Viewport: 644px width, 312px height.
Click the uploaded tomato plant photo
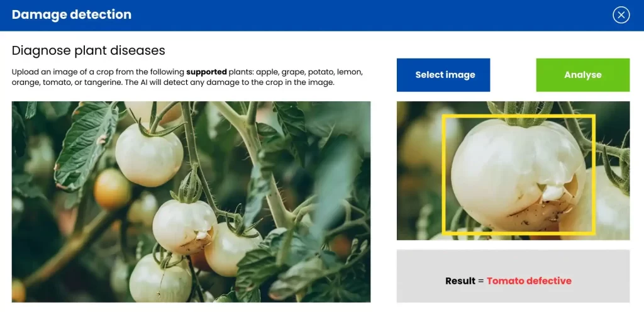(191, 201)
